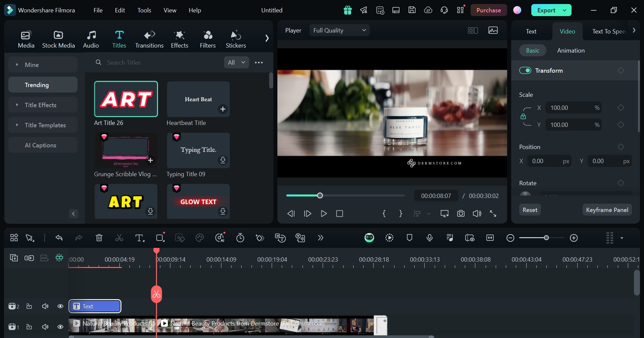This screenshot has width=644, height=338.
Task: Open the Effects library
Action: click(x=179, y=39)
